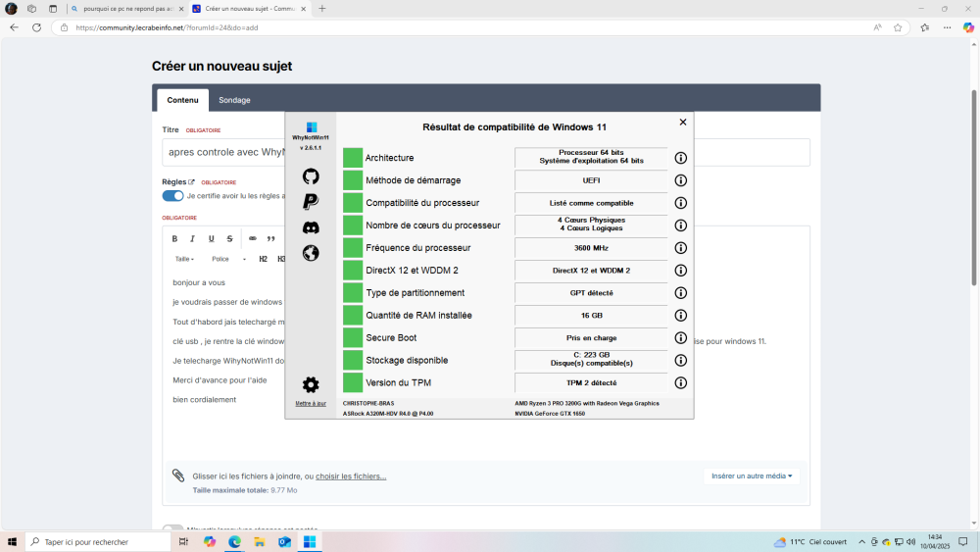Open the Police font dropdown
The height and width of the screenshot is (552, 980).
pyautogui.click(x=228, y=259)
